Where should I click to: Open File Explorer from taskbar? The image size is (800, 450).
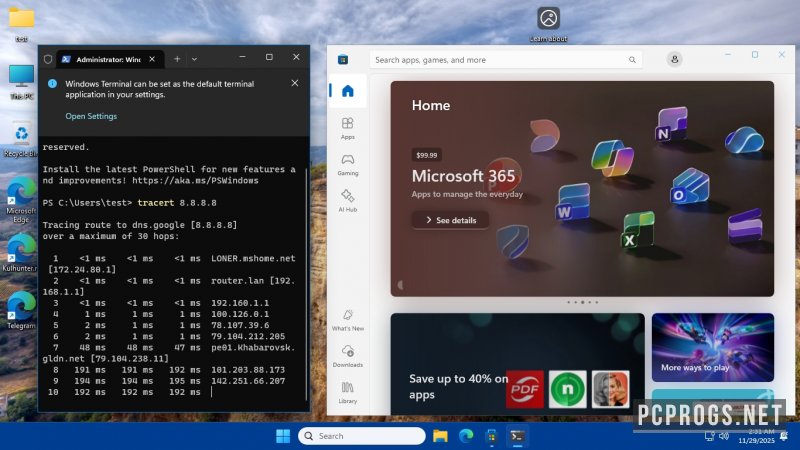point(440,436)
